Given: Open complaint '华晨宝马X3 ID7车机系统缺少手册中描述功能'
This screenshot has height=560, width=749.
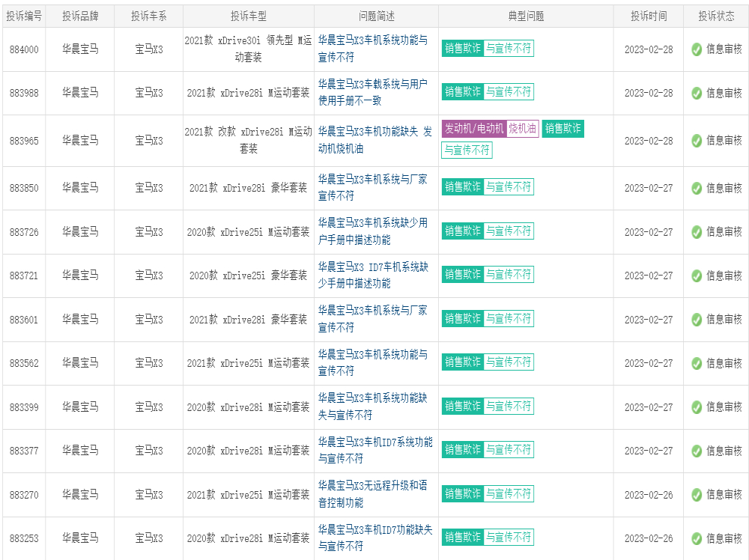Looking at the screenshot, I should pos(373,275).
